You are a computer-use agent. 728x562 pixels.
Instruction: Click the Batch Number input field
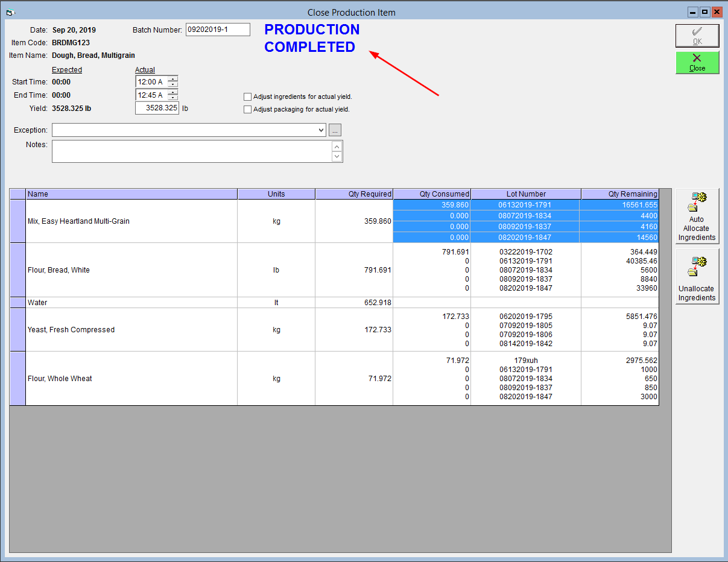pyautogui.click(x=218, y=30)
